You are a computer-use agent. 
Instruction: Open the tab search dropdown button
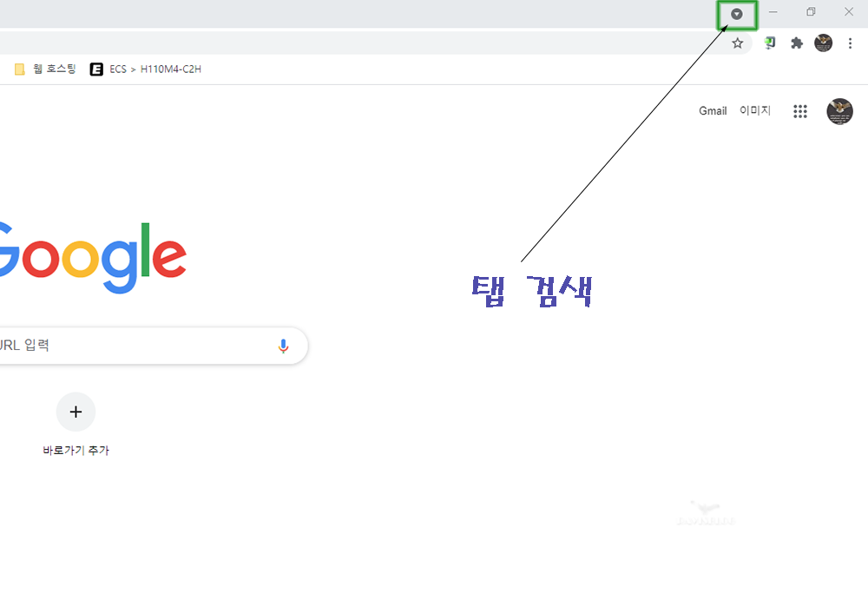tap(736, 15)
